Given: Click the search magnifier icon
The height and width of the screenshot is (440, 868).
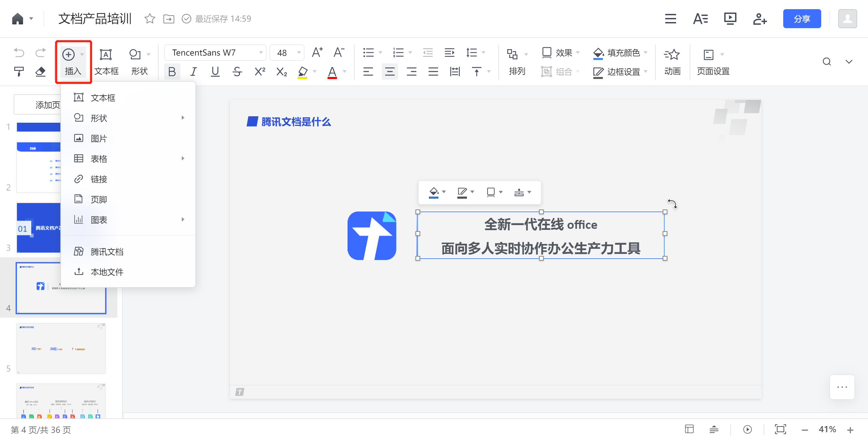Looking at the screenshot, I should tap(827, 62).
